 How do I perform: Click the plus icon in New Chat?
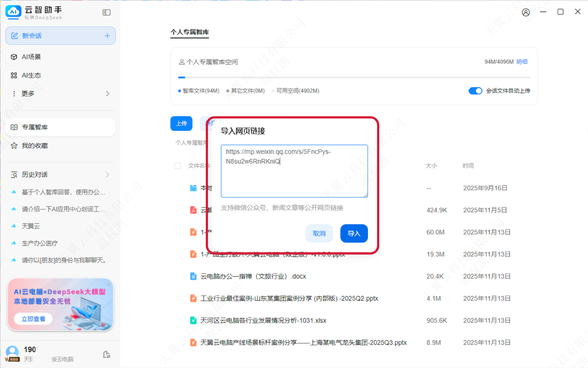pos(107,36)
